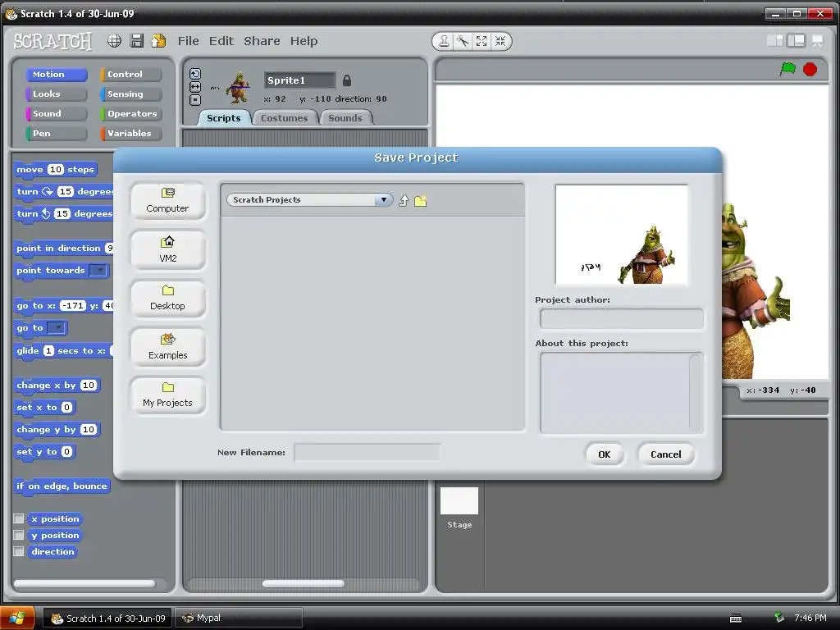This screenshot has height=630, width=840.
Task: Toggle the x position checkbox
Action: (x=19, y=518)
